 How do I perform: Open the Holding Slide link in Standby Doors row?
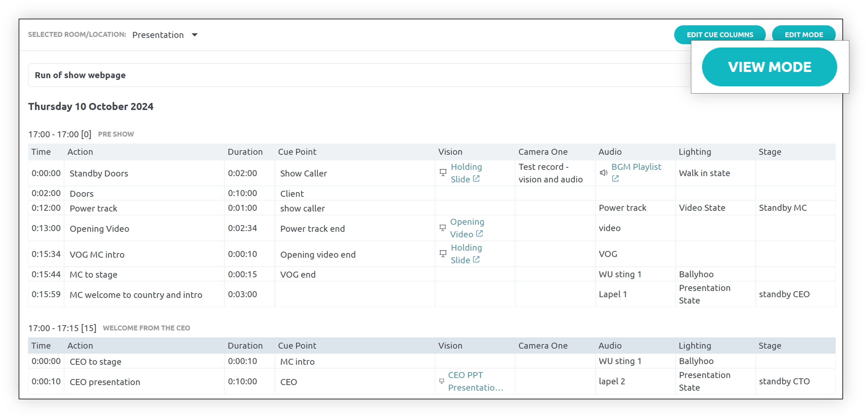pyautogui.click(x=466, y=173)
